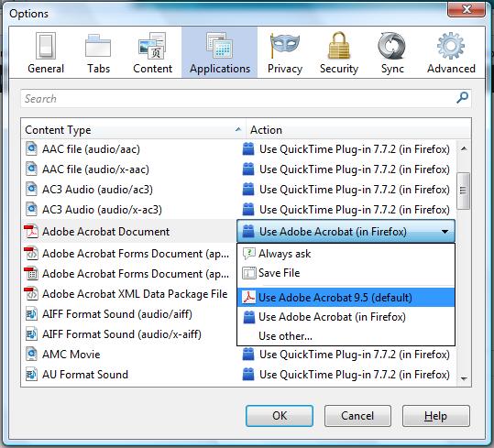
Task: Open the Privacy mask icon
Action: [x=285, y=46]
